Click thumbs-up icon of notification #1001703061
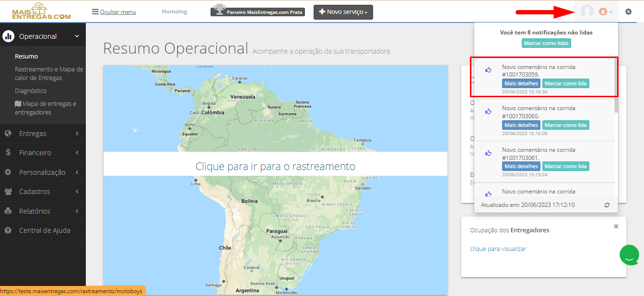This screenshot has height=296, width=644. [x=488, y=153]
